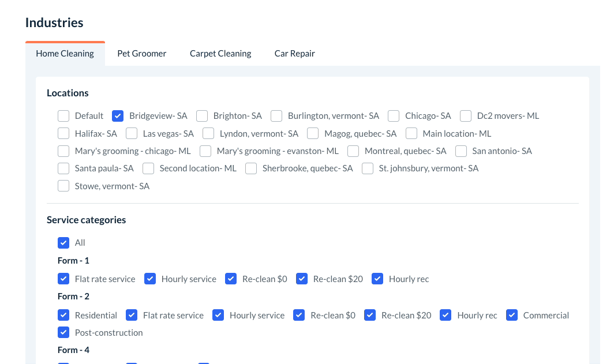The width and height of the screenshot is (614, 364).
Task: Enable the Default location checkbox
Action: pyautogui.click(x=63, y=116)
